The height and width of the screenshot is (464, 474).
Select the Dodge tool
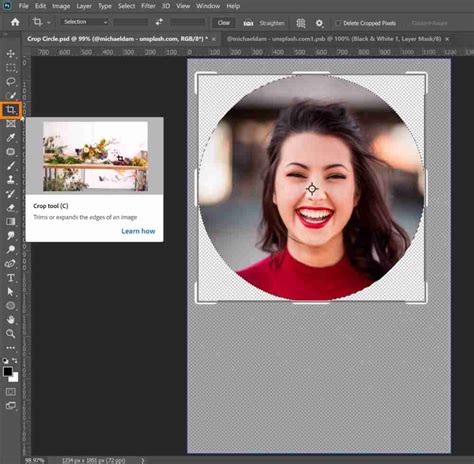pyautogui.click(x=11, y=250)
